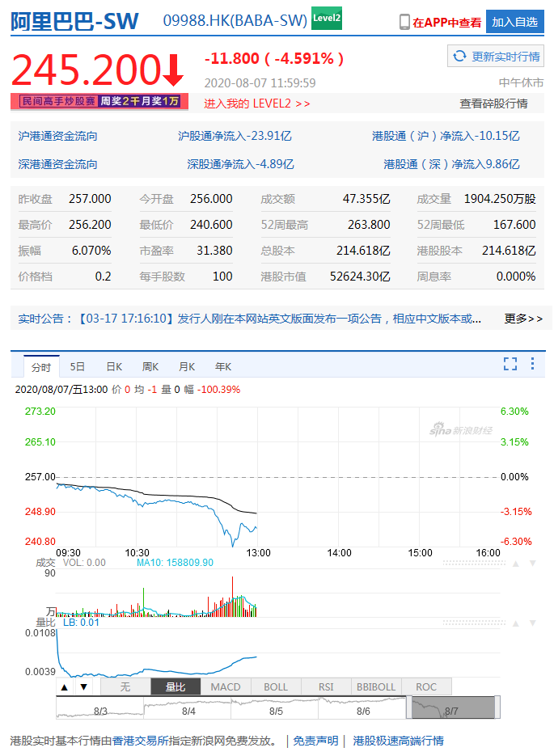Screen dimensions: 554x756
Task: Click the 民间高手炒股赛 promo banner
Action: (99, 101)
